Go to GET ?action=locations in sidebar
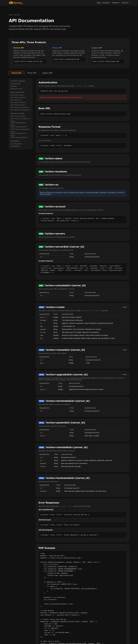The height and width of the screenshot is (644, 138). (x=18, y=97)
